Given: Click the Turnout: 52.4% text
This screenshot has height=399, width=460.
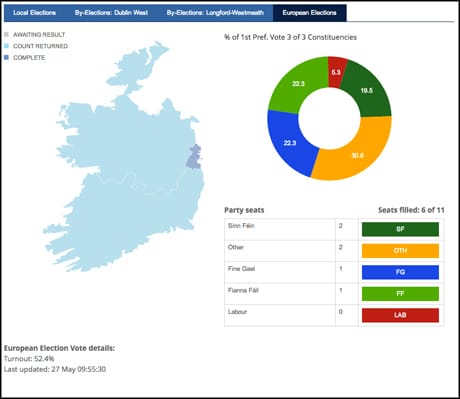Looking at the screenshot, I should 29,359.
